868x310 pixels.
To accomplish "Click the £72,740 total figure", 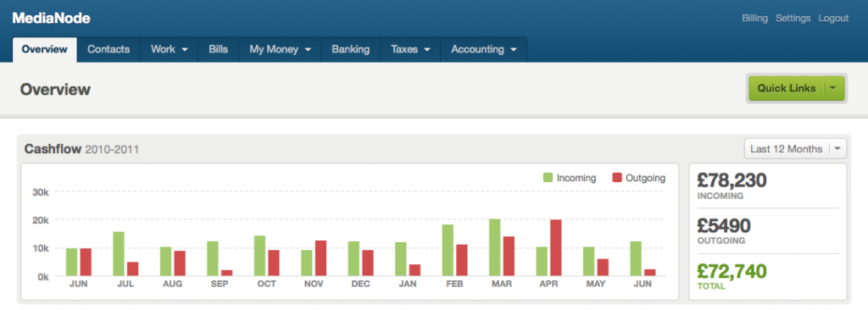I will point(732,272).
